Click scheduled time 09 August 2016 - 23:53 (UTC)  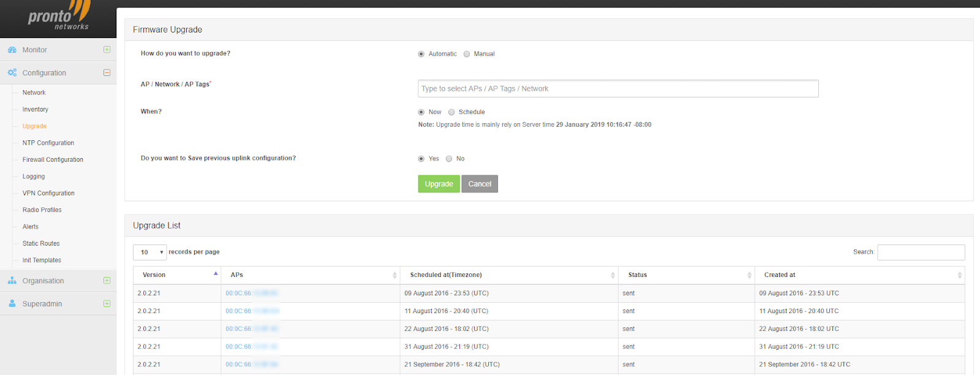tap(447, 294)
